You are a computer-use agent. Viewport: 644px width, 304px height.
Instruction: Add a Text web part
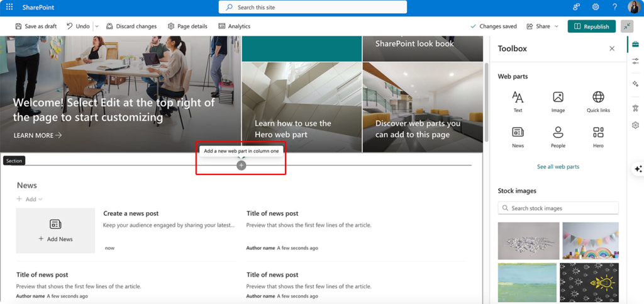(518, 102)
